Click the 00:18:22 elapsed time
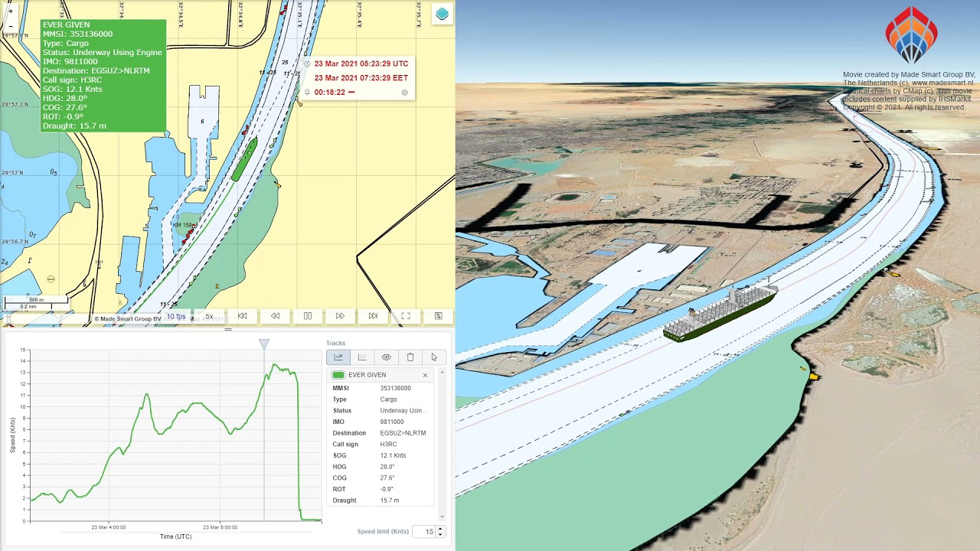This screenshot has width=980, height=551. [x=329, y=93]
